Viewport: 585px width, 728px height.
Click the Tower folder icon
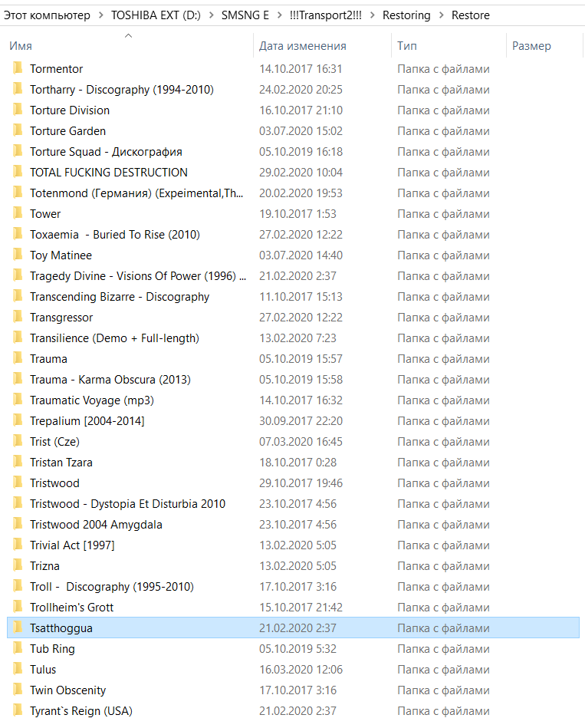coord(18,213)
